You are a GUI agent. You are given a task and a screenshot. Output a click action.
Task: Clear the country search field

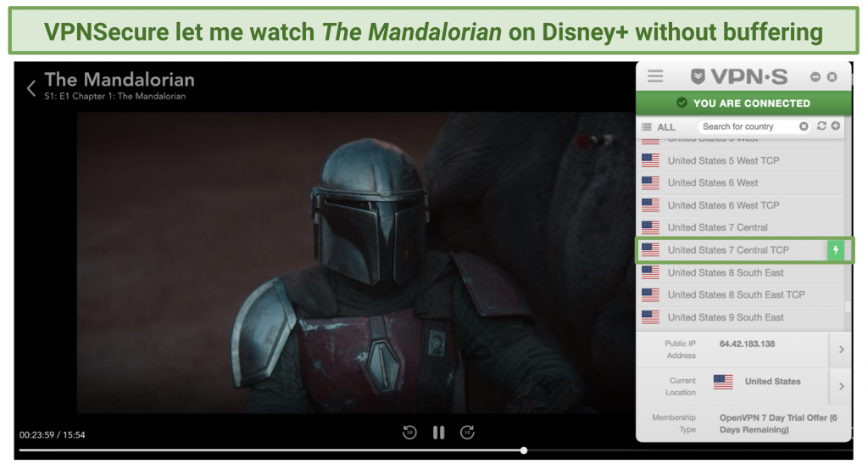point(804,126)
